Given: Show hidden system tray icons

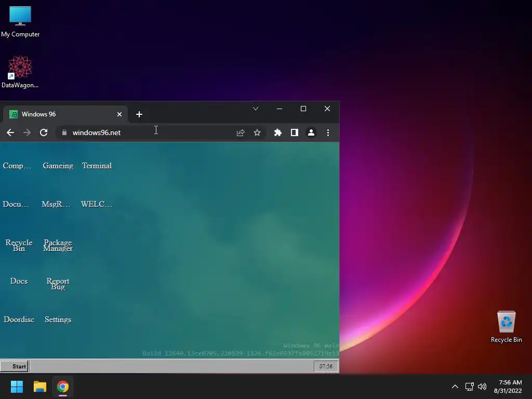Looking at the screenshot, I should click(x=455, y=387).
